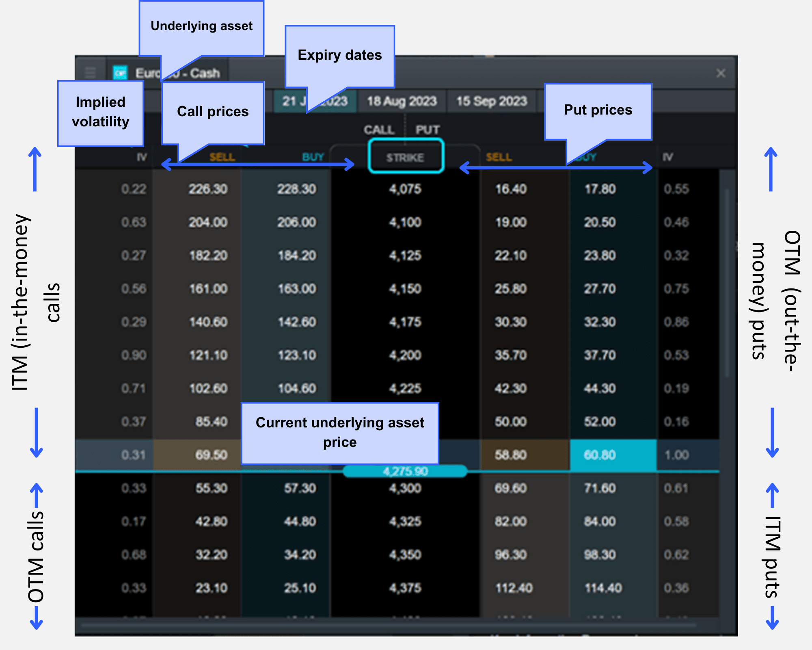Select the 18 Aug 2023 expiry tab
Viewport: 812px width, 650px height.
(402, 101)
